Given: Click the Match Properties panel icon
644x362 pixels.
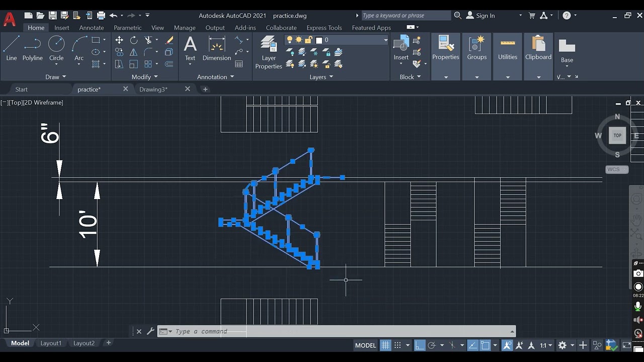Looking at the screenshot, I should tap(446, 48).
